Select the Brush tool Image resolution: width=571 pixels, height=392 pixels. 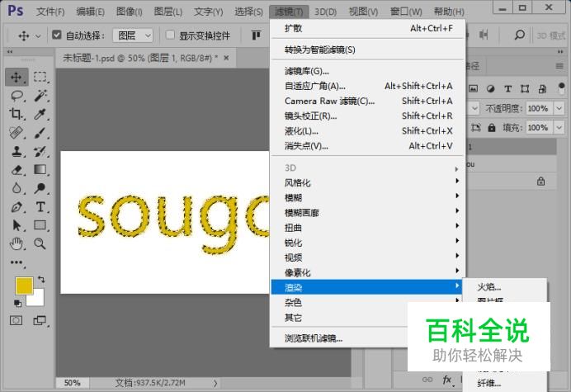[x=40, y=133]
